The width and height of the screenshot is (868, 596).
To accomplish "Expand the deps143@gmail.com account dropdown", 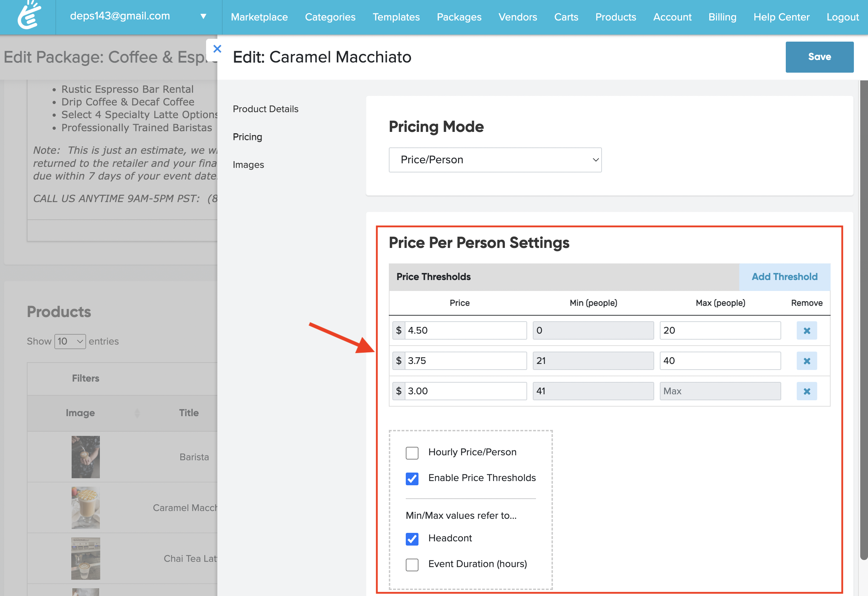I will [203, 16].
